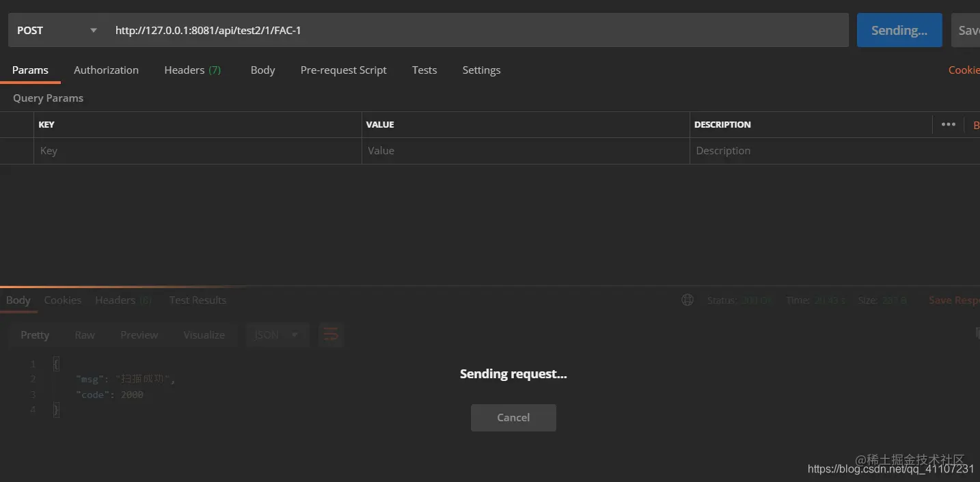The image size is (980, 482).
Task: Open the response Headers tab
Action: click(x=124, y=300)
